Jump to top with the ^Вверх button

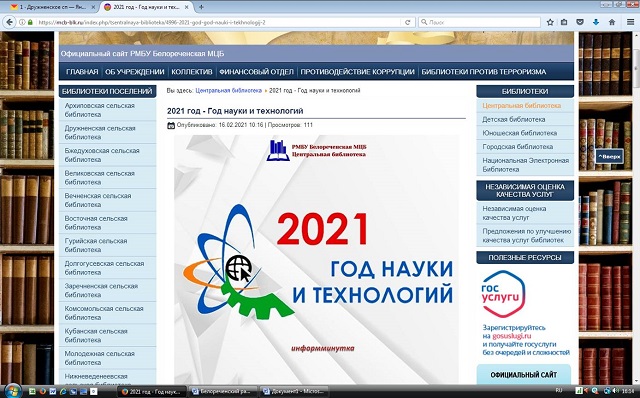609,156
